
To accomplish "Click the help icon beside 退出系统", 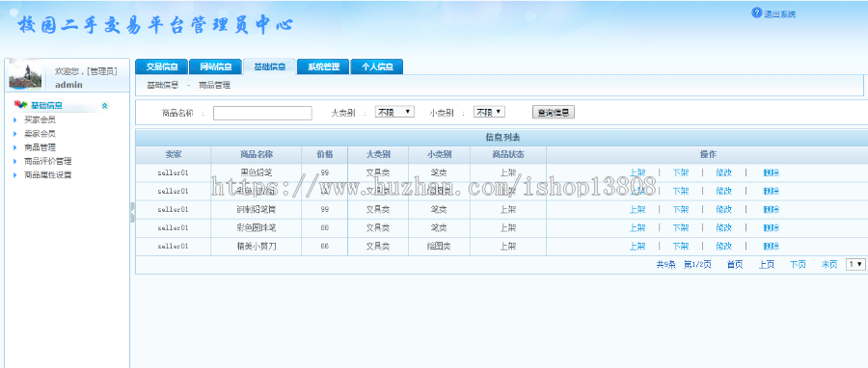I will pos(757,13).
